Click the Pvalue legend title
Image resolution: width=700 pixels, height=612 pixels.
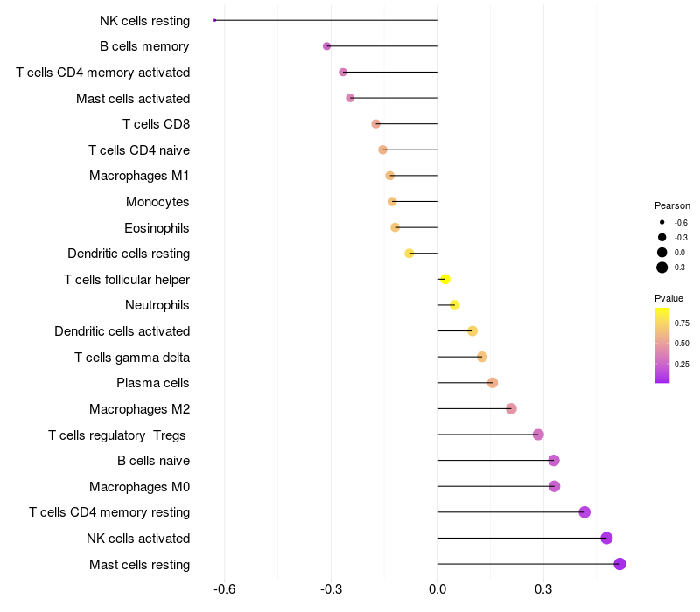(669, 298)
